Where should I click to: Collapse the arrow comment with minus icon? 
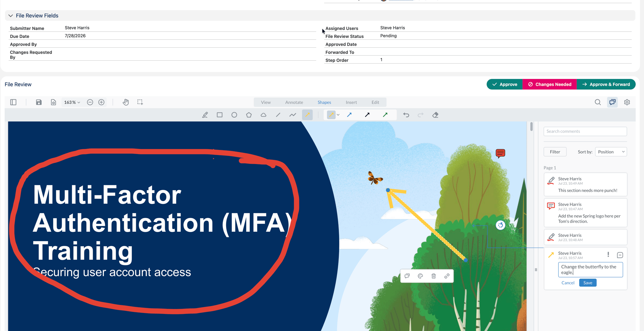(620, 255)
